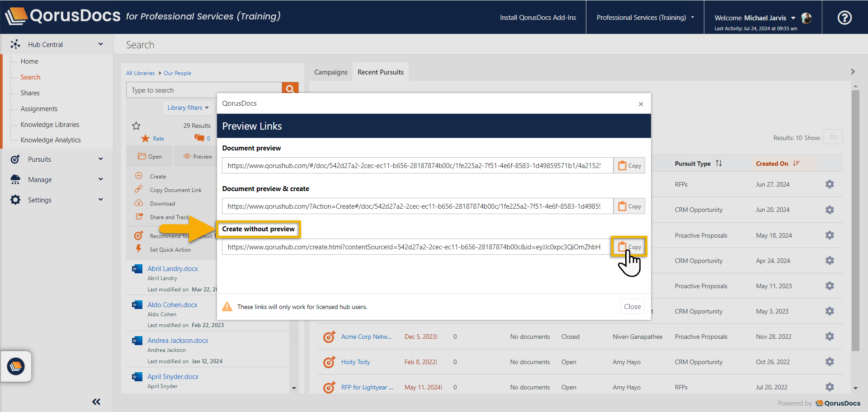This screenshot has width=868, height=412.
Task: Click the Set Quick Action option
Action: pyautogui.click(x=170, y=250)
